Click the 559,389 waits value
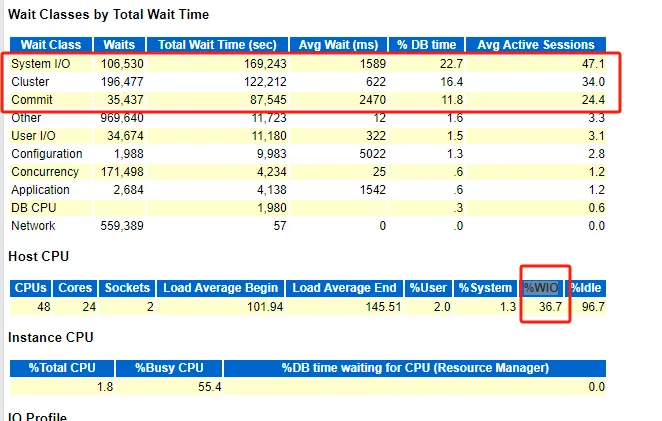This screenshot has height=421, width=662. tap(122, 226)
